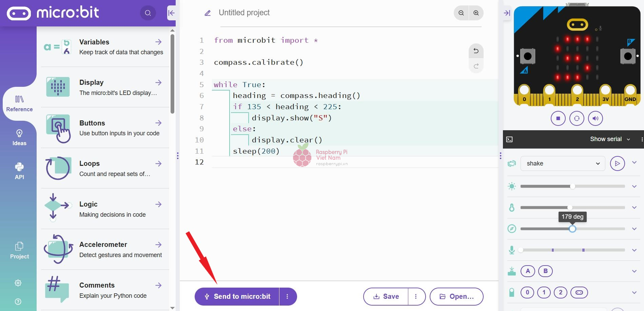Stop the micro:bit simulator
Viewport: 644px width, 311px height.
click(558, 118)
